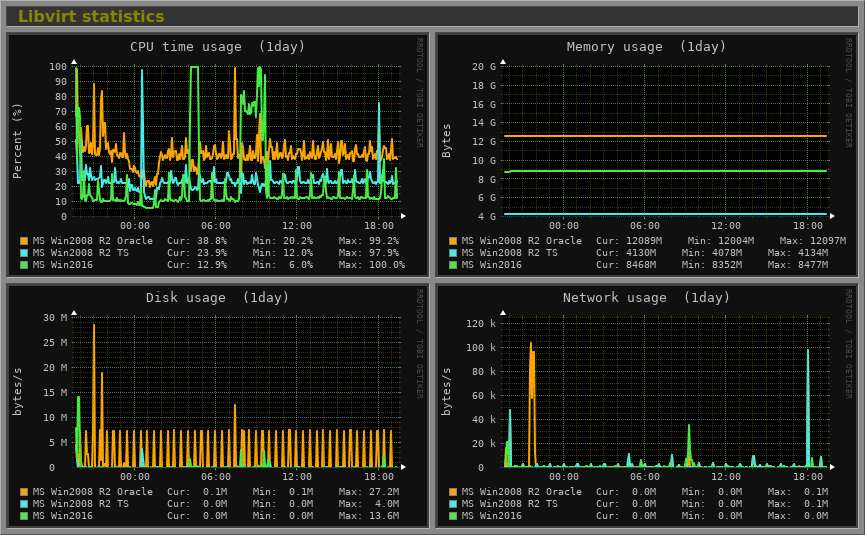The image size is (865, 535).
Task: Click the orange Oracle swatch in Network legend
Action: [454, 492]
